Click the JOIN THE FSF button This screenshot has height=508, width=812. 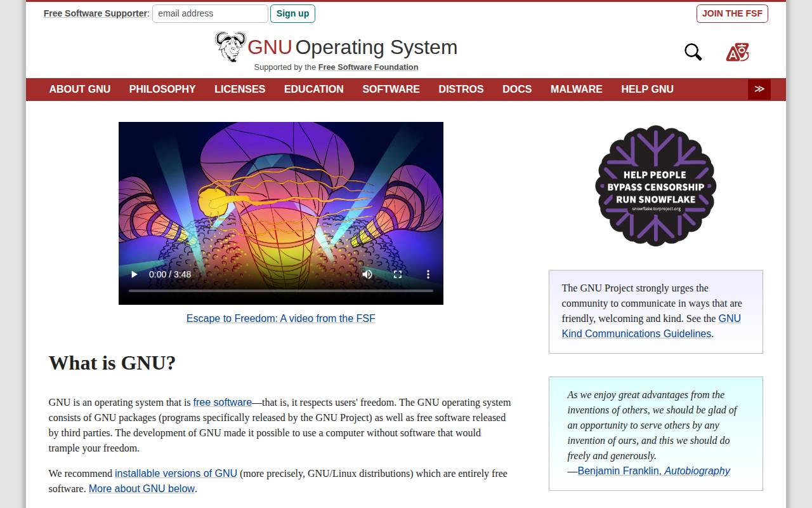[x=732, y=13]
